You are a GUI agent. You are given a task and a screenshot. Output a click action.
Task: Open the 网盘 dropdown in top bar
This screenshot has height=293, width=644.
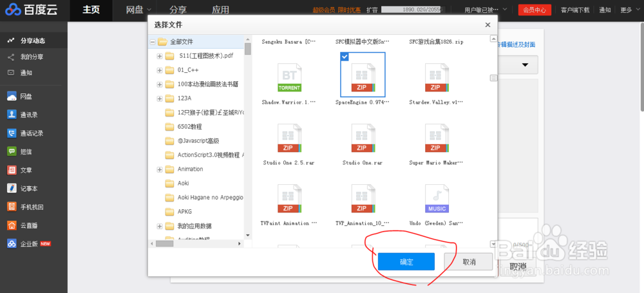coord(139,10)
